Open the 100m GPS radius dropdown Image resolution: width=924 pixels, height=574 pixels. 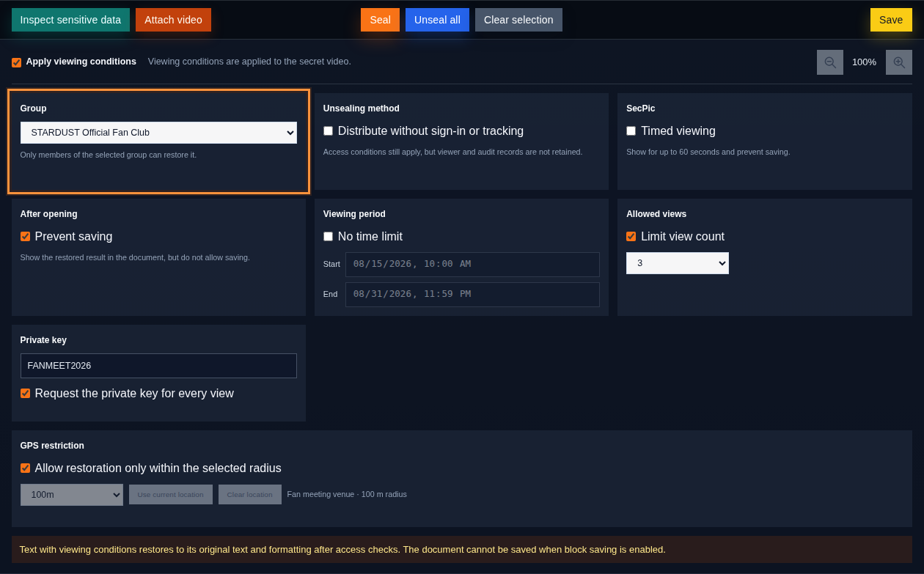72,495
